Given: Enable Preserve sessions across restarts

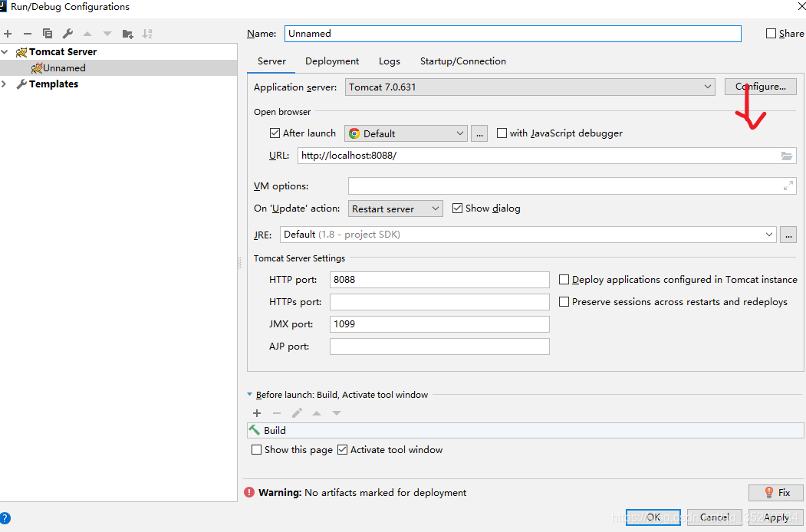Looking at the screenshot, I should point(564,302).
